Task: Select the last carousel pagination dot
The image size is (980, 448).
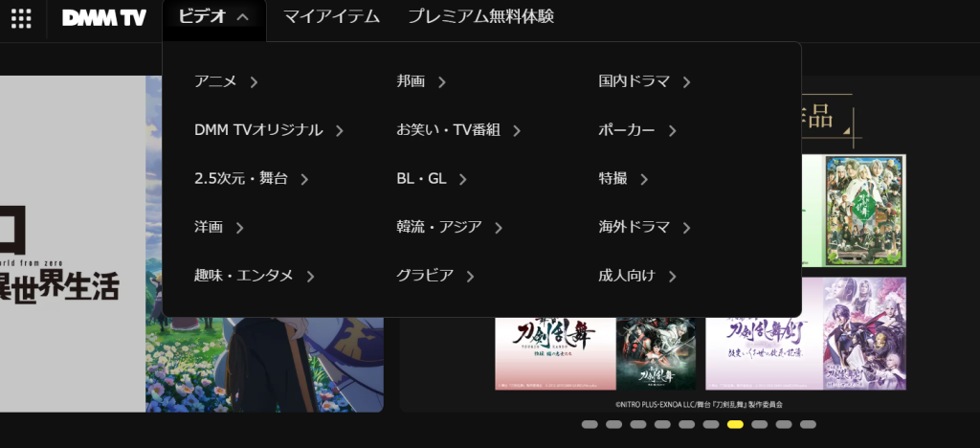Action: point(808,424)
